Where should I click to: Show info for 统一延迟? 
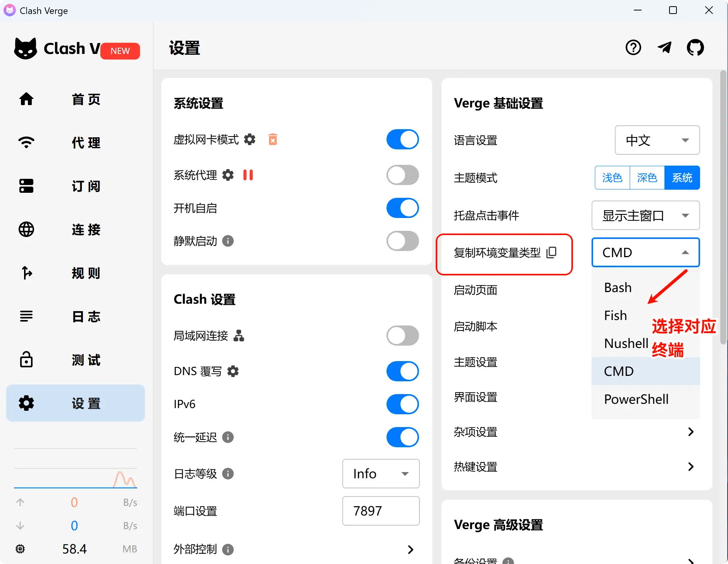coord(228,437)
